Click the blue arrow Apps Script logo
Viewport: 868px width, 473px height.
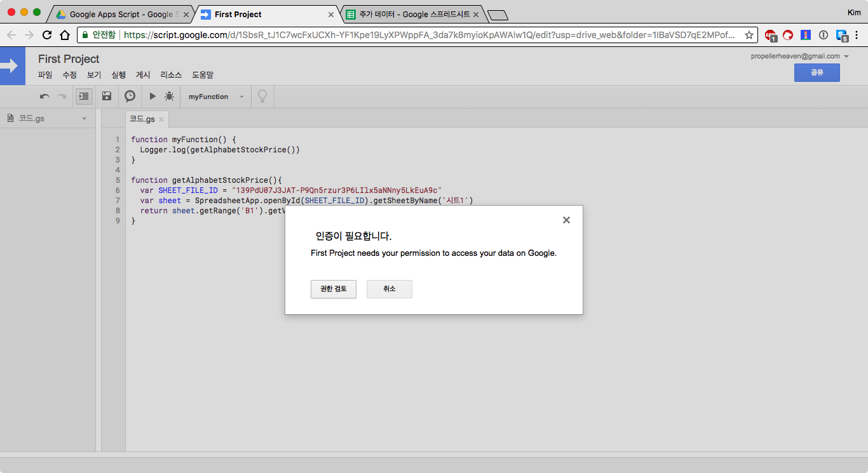[12, 65]
